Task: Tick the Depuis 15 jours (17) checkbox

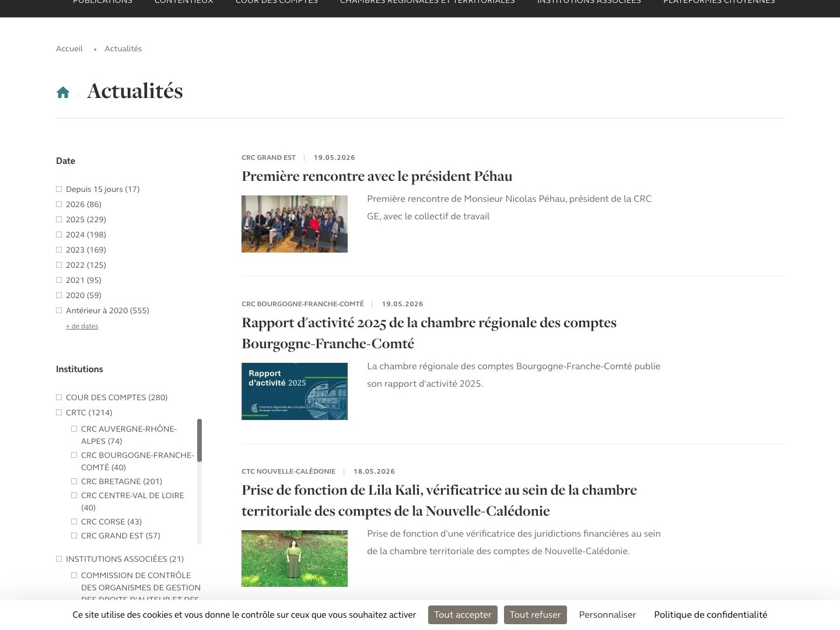Action: click(x=59, y=189)
